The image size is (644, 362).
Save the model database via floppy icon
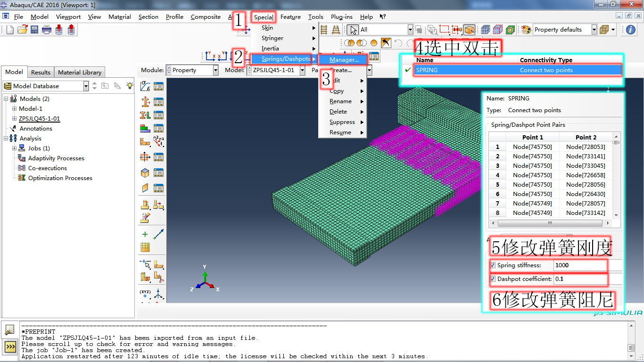(34, 30)
